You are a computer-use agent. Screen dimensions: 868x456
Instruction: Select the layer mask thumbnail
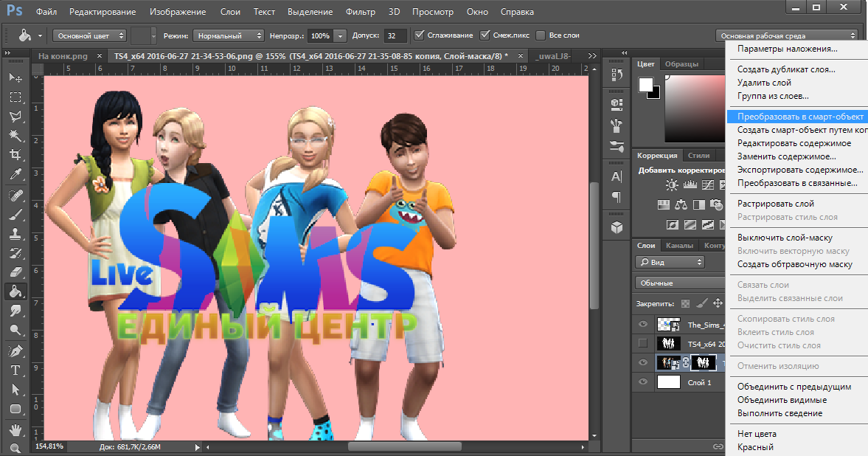tap(703, 362)
